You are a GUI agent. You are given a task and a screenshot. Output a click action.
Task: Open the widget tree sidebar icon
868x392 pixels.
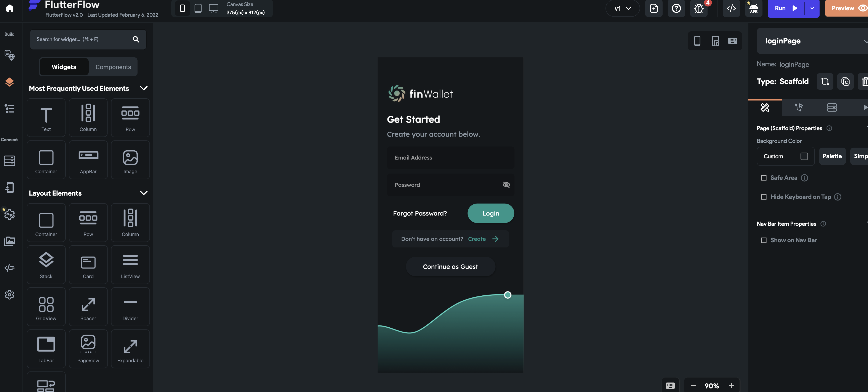click(x=10, y=109)
